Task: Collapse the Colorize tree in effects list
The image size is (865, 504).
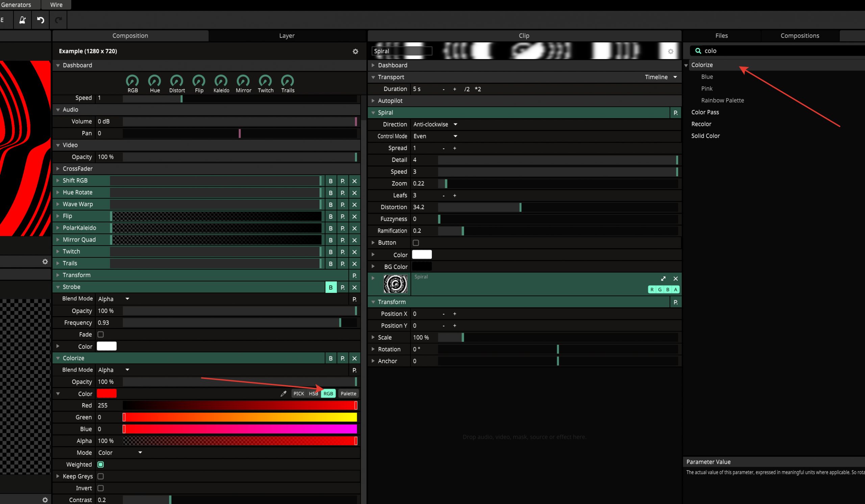Action: tap(686, 65)
